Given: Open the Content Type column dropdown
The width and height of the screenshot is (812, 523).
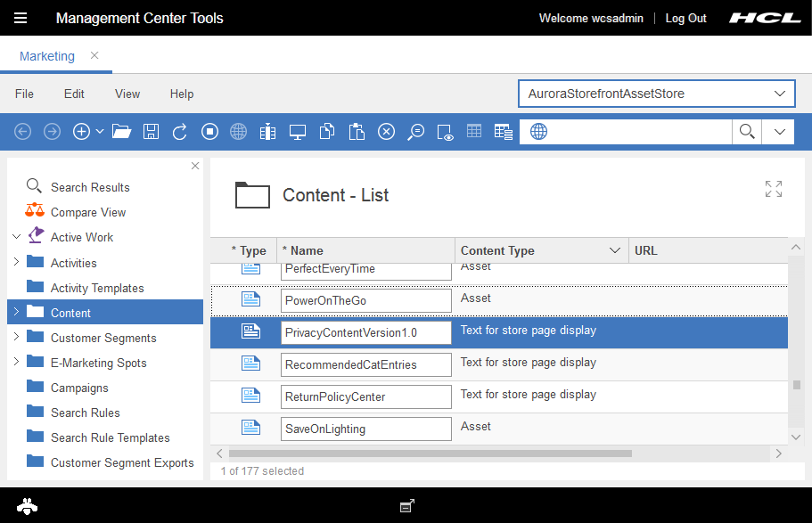Looking at the screenshot, I should click(614, 251).
